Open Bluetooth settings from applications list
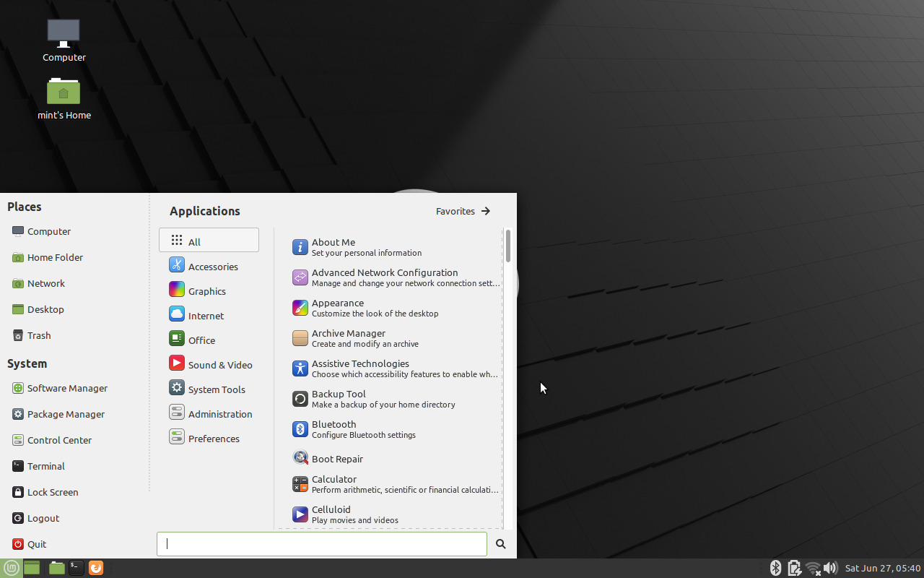This screenshot has height=578, width=924. pos(334,429)
